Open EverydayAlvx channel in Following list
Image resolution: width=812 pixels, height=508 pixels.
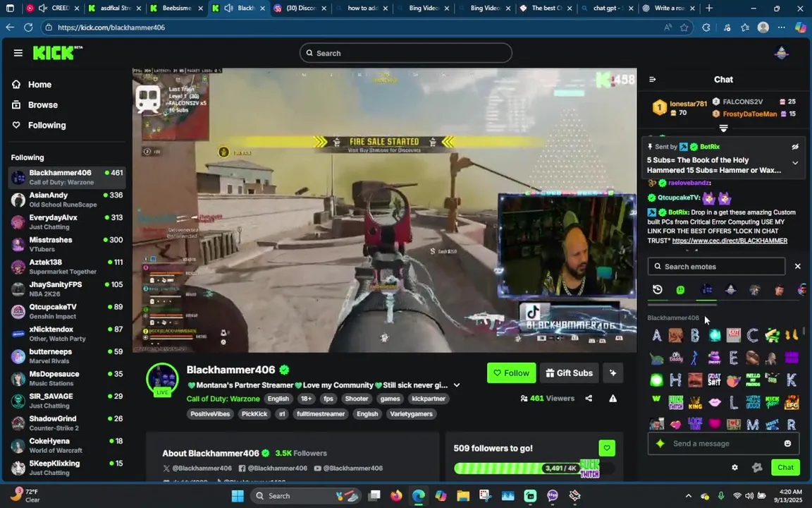[67, 222]
